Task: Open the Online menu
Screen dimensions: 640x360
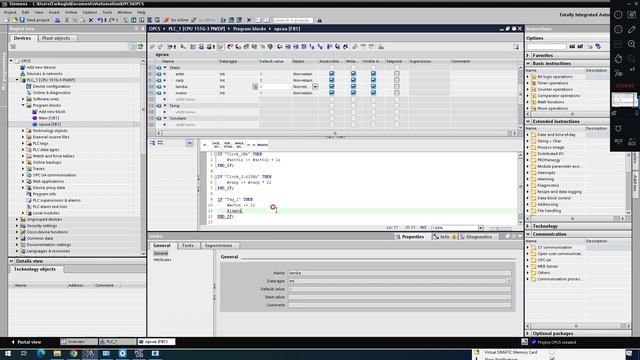Action: click(x=71, y=12)
